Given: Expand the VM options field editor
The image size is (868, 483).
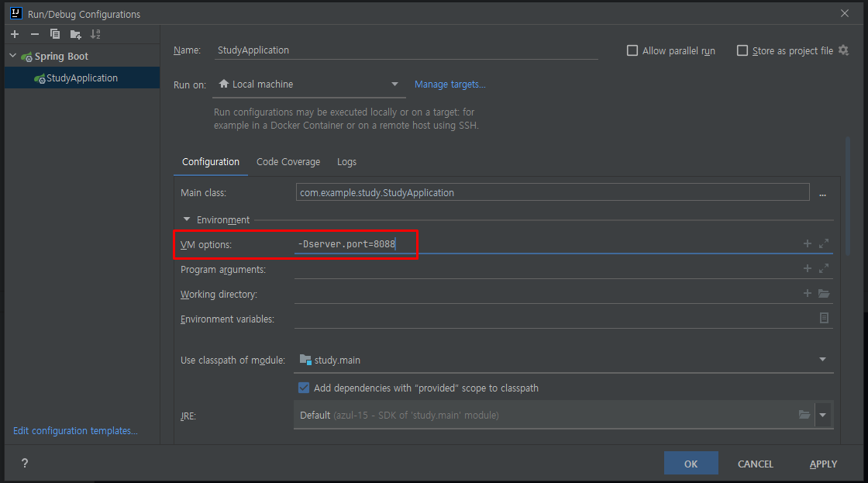Looking at the screenshot, I should pyautogui.click(x=824, y=243).
